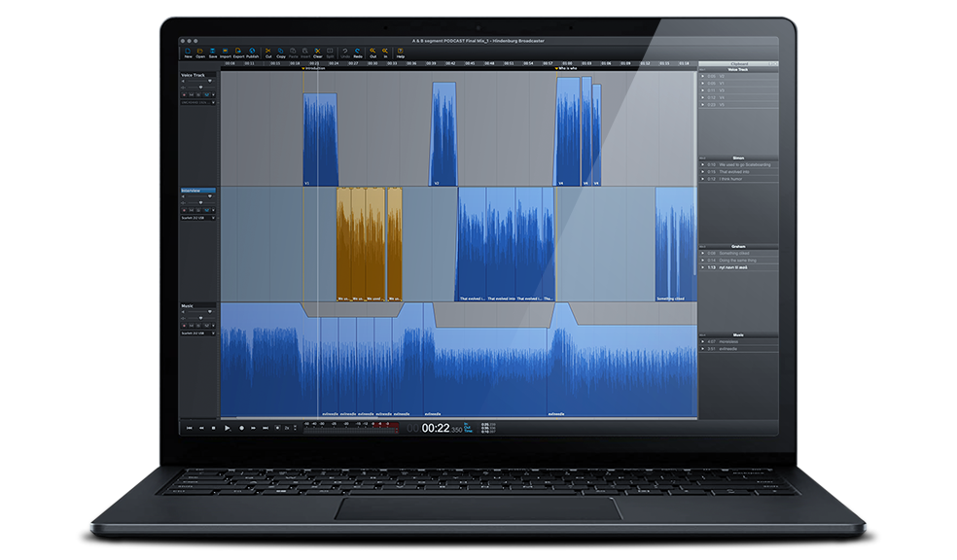Select the Simon clipboard group header
This screenshot has width=957, height=560.
coord(737,157)
